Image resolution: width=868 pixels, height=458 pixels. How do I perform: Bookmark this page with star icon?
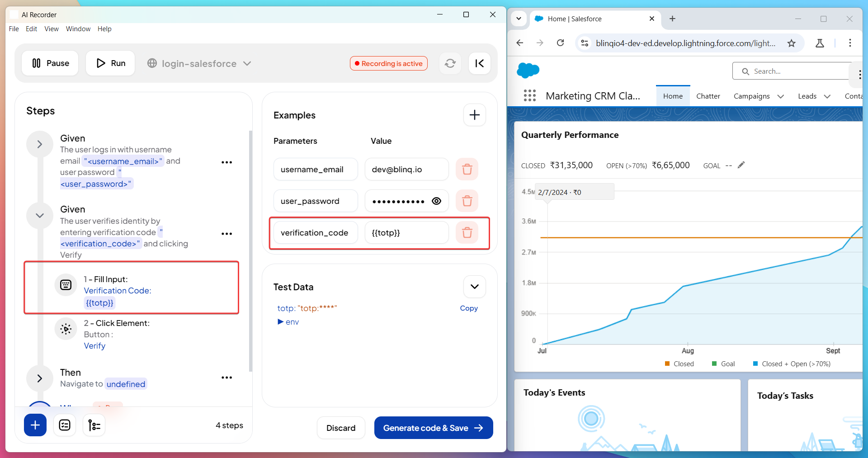pyautogui.click(x=791, y=43)
